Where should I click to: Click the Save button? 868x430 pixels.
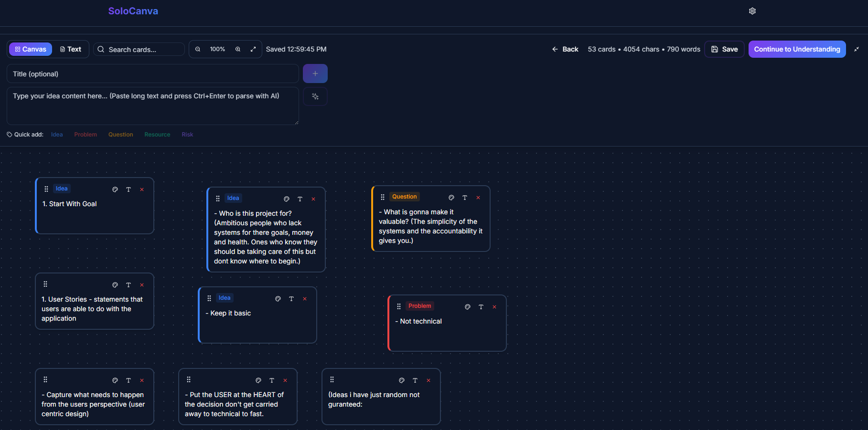tap(724, 49)
